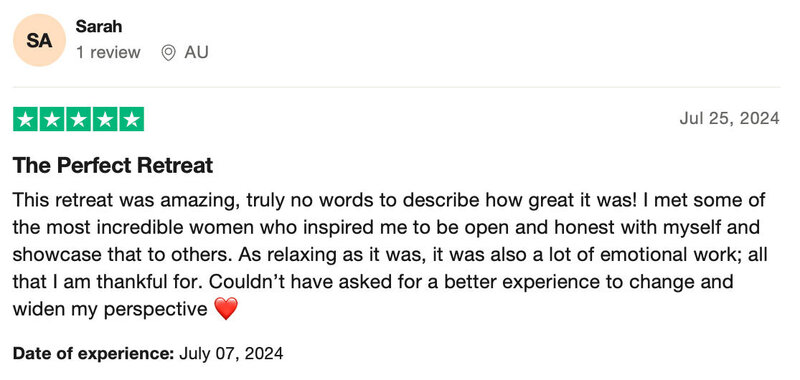Click the third green star
The width and height of the screenshot is (800, 380).
(x=78, y=119)
